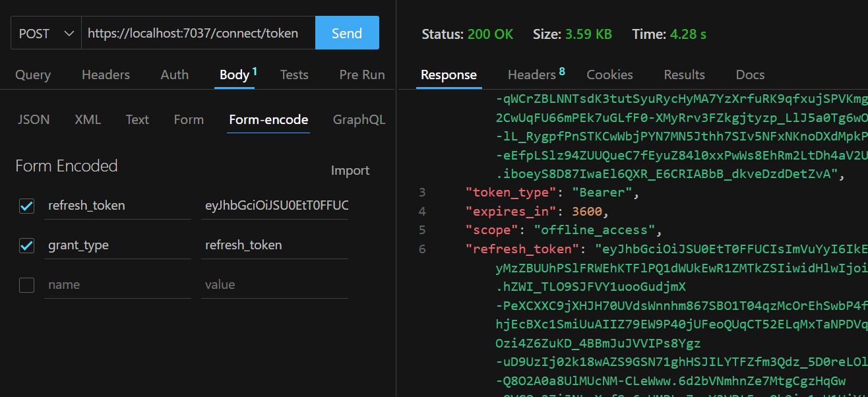Show the Response tab

tap(449, 75)
